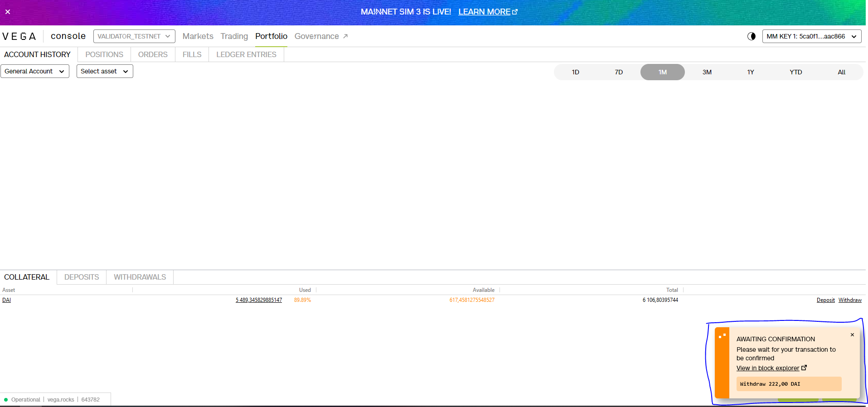Select the 1Y time range
The width and height of the screenshot is (868, 407).
[x=751, y=72]
